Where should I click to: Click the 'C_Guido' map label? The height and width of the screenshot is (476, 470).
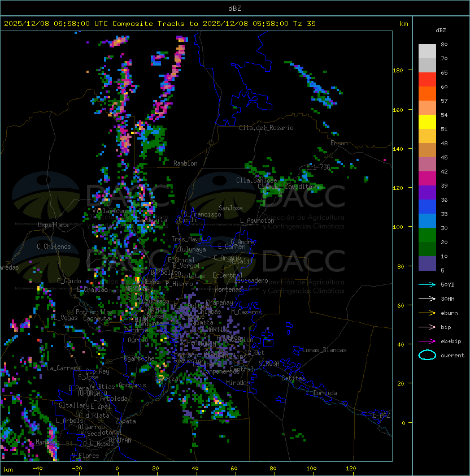[69, 281]
